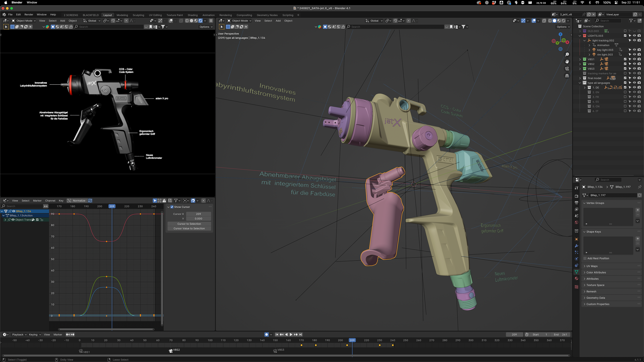This screenshot has height=362, width=644.
Task: Switch perspective/orthographic grid gizmo
Action: point(567,75)
